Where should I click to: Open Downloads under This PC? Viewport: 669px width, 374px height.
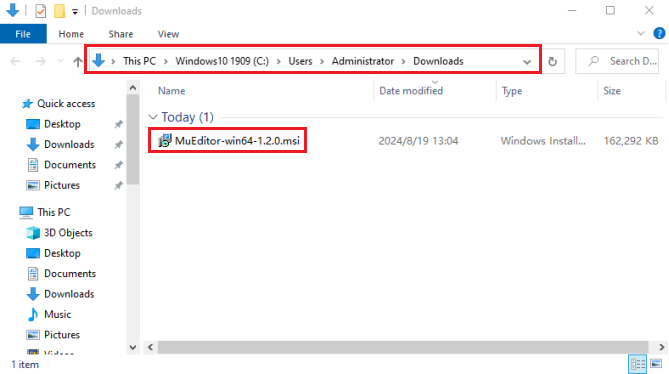[x=69, y=294]
